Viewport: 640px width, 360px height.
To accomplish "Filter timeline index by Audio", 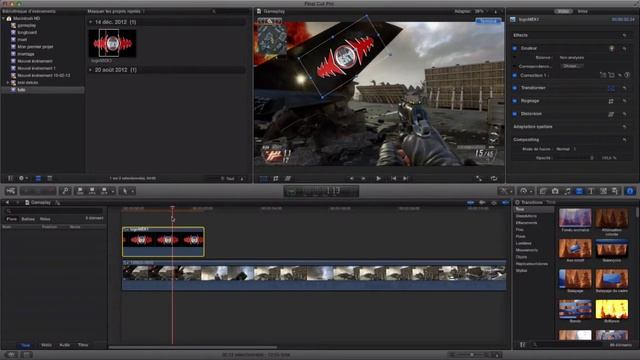I will (64, 345).
